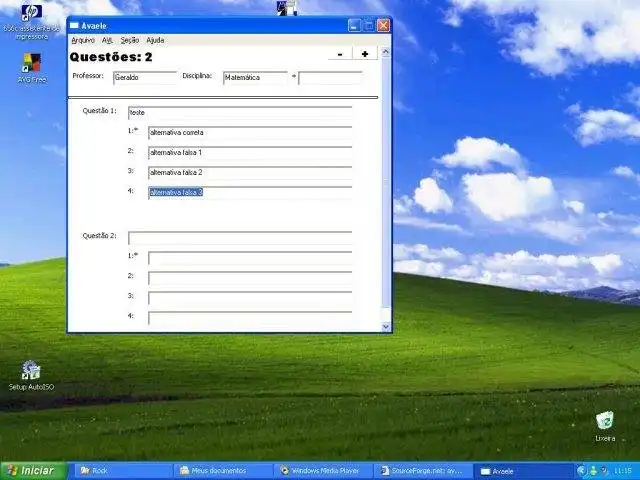
Task: Click the partially hidden icon above Avaele window
Action: click(287, 8)
